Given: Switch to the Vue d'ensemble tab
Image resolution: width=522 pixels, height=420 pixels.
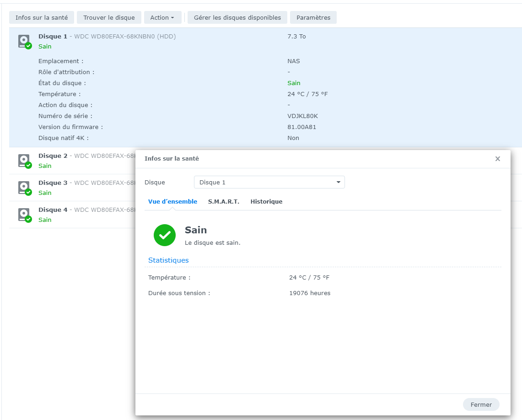Looking at the screenshot, I should (x=172, y=201).
